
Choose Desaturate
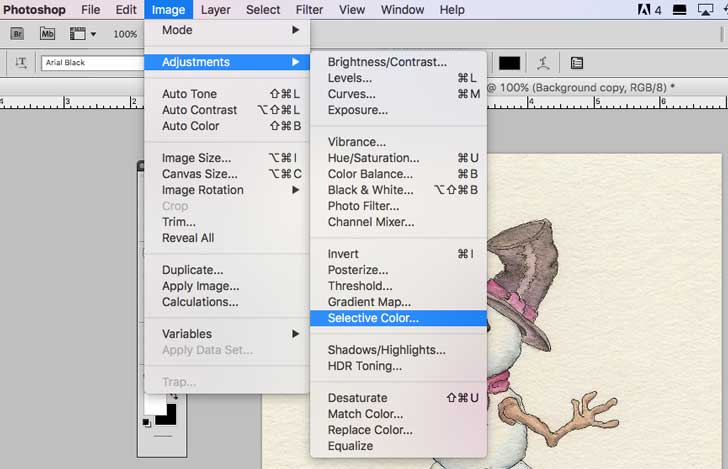[x=398, y=398]
